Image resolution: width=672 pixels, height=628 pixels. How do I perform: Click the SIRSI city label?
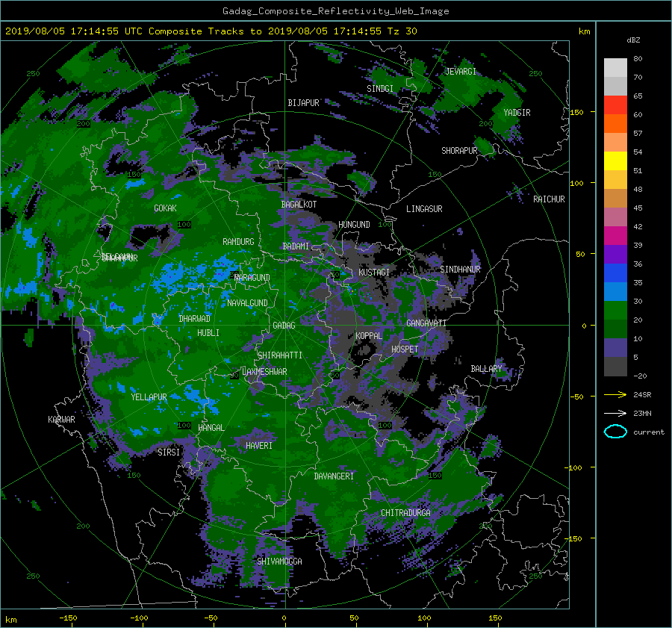(169, 452)
